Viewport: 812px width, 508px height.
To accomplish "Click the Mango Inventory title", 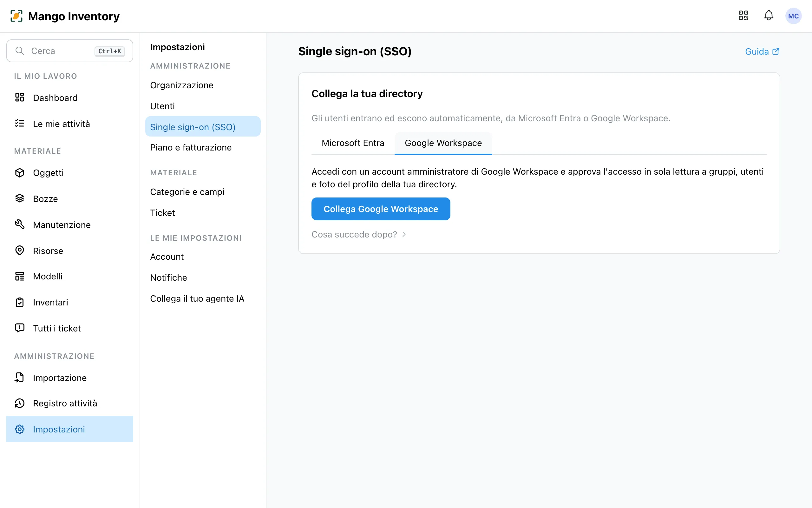I will (x=74, y=16).
